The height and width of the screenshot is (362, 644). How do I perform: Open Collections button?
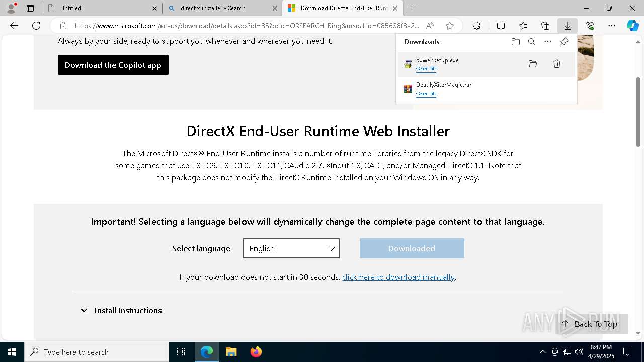click(545, 26)
